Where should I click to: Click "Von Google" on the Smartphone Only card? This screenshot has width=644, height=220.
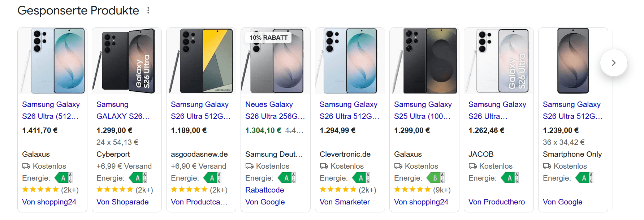click(x=562, y=202)
